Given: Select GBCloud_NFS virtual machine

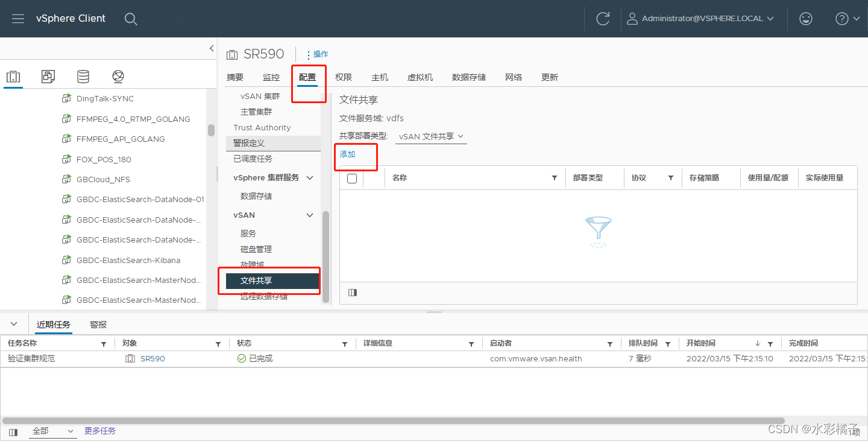Looking at the screenshot, I should coord(103,179).
